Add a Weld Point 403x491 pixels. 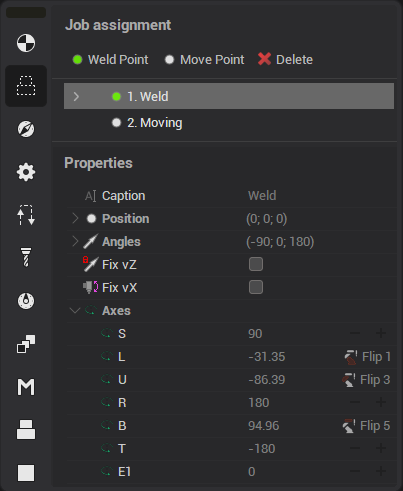click(x=111, y=60)
